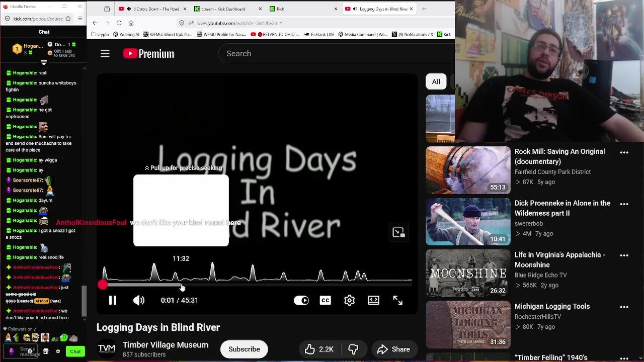
Task: Click the red playhead scrubber on the progress bar
Action: (x=103, y=285)
